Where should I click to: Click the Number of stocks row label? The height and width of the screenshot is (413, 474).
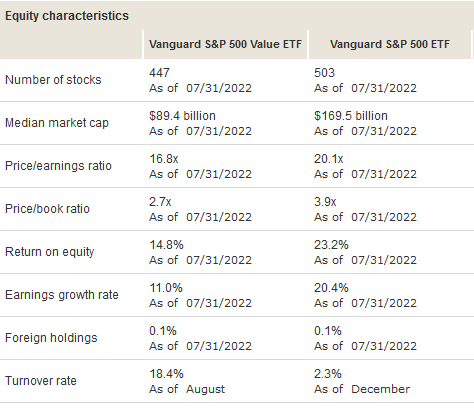(53, 80)
